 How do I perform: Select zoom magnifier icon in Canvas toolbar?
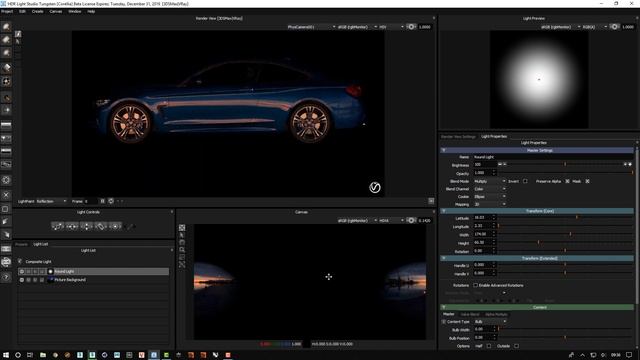182,250
